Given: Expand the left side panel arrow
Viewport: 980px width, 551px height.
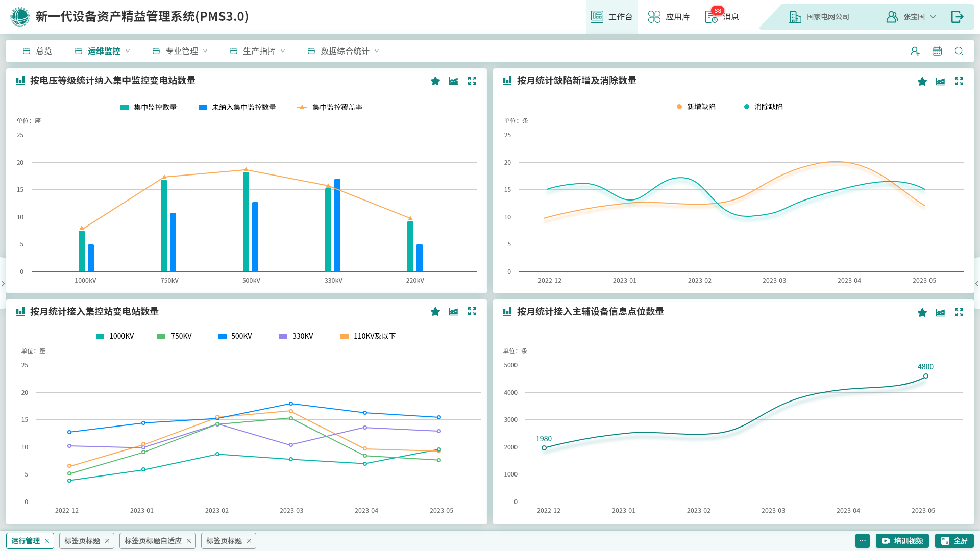Looking at the screenshot, I should 3,284.
